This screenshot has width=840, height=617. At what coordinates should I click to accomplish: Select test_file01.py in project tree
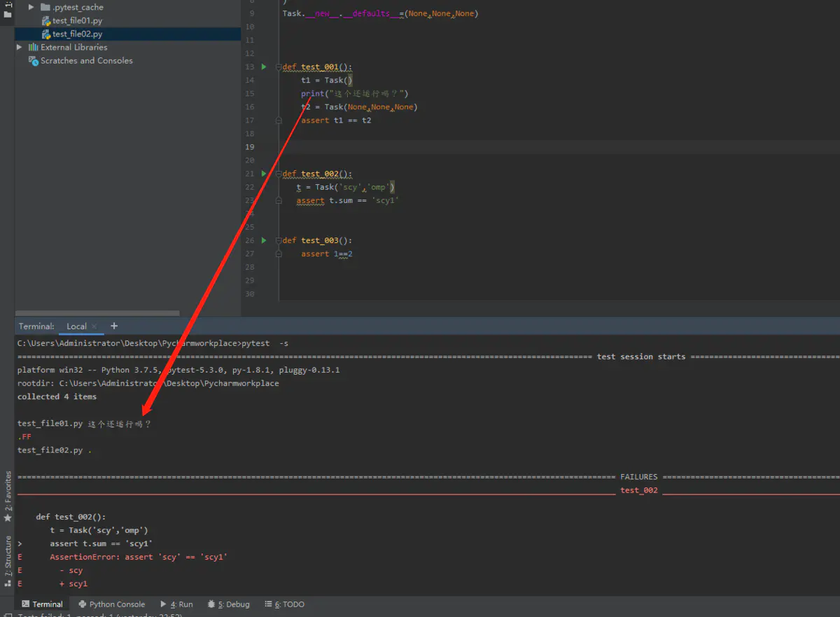[x=77, y=20]
